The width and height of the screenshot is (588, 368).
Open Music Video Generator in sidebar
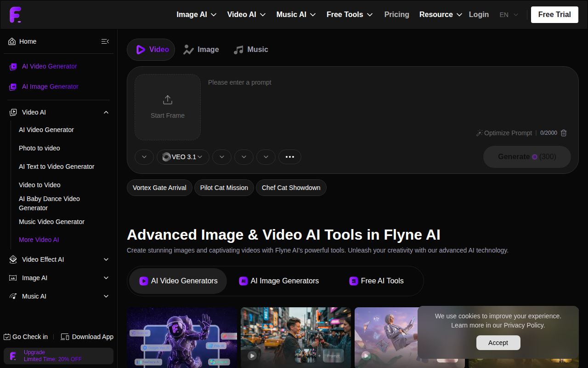click(x=51, y=222)
